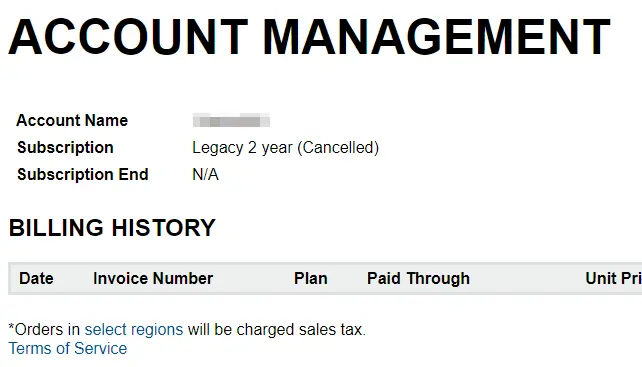642x367 pixels.
Task: Click the word MANAGEMENT in the title
Action: click(x=436, y=37)
